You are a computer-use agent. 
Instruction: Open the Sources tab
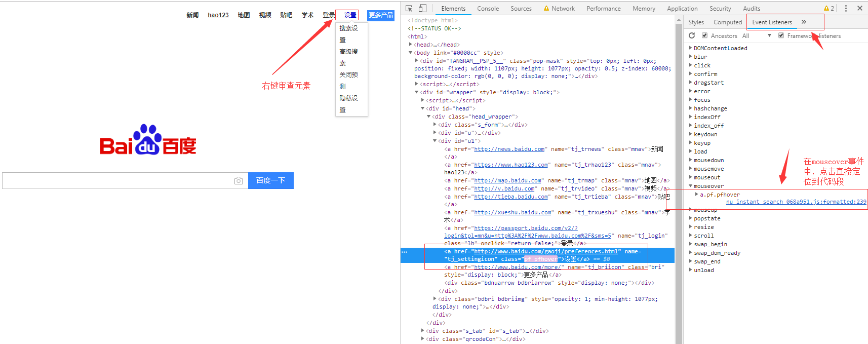click(x=521, y=9)
